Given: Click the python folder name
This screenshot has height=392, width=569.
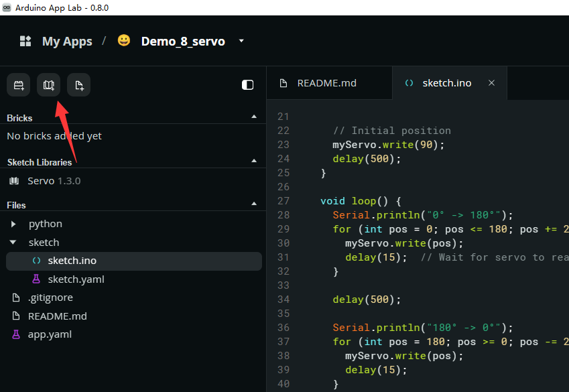Looking at the screenshot, I should 46,224.
